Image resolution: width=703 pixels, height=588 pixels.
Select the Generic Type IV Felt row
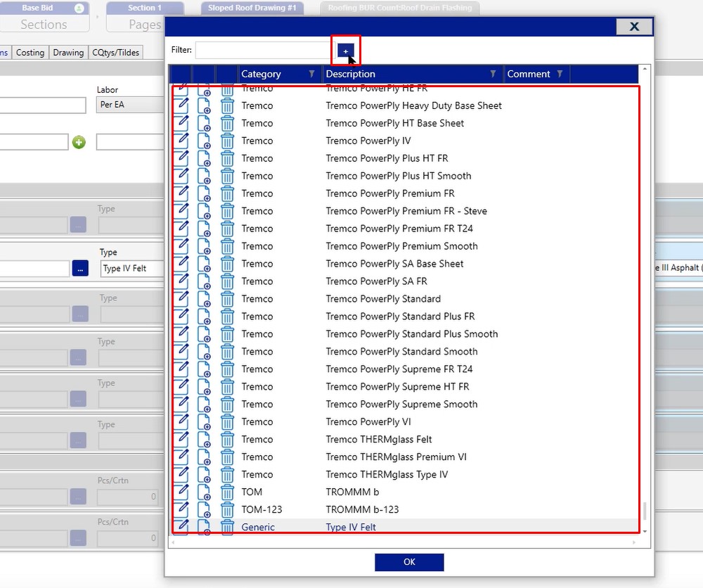405,527
